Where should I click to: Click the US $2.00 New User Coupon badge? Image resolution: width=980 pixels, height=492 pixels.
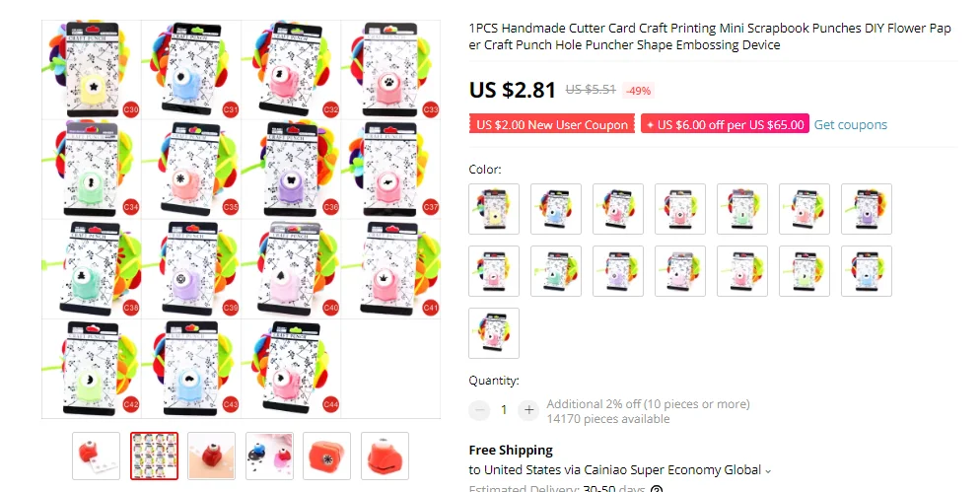552,124
